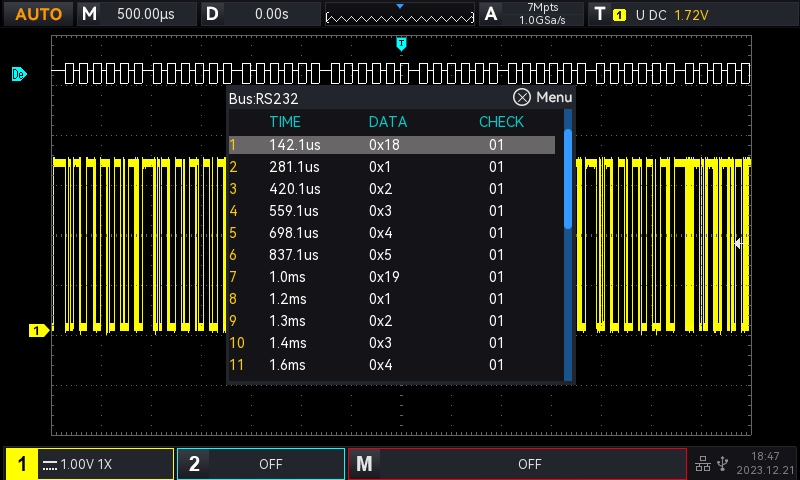
Task: Click the USB status icon
Action: (x=723, y=464)
